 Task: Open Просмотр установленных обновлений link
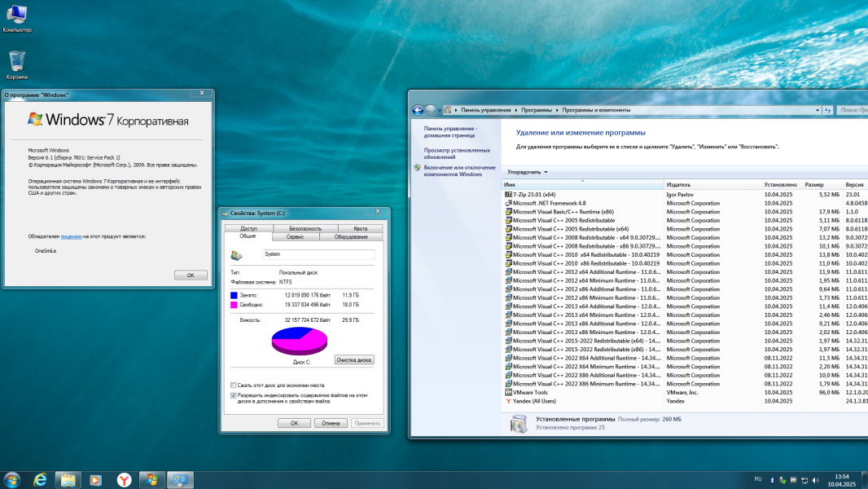coord(457,153)
